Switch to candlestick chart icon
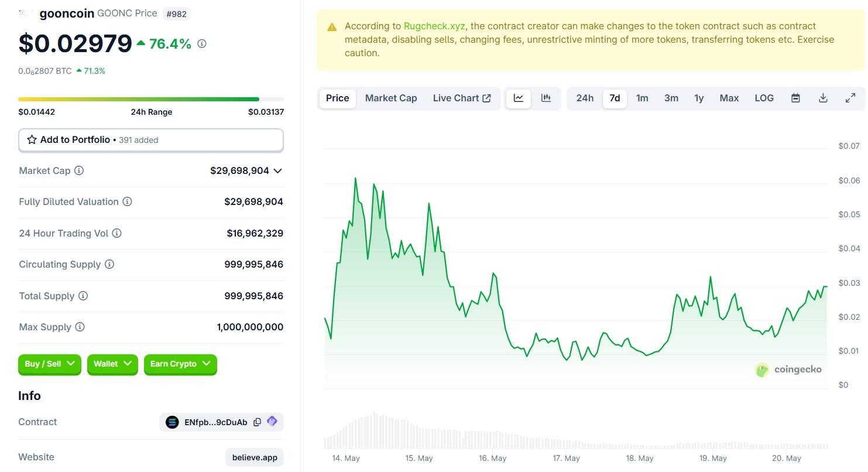The image size is (868, 472). coord(546,98)
